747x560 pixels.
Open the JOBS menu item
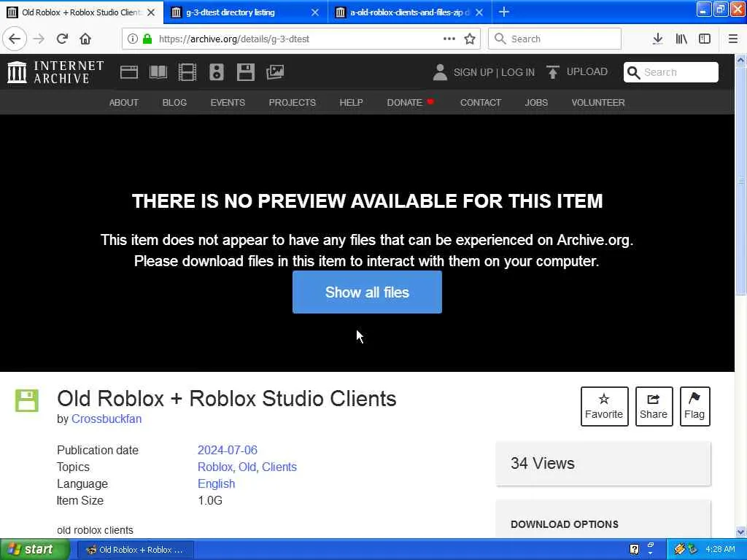[x=536, y=102]
